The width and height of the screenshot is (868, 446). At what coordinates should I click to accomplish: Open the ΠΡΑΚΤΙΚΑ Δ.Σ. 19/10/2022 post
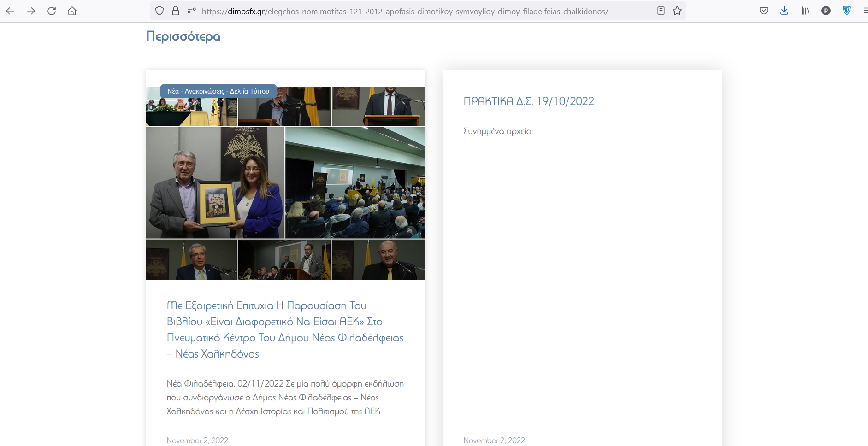coord(528,101)
